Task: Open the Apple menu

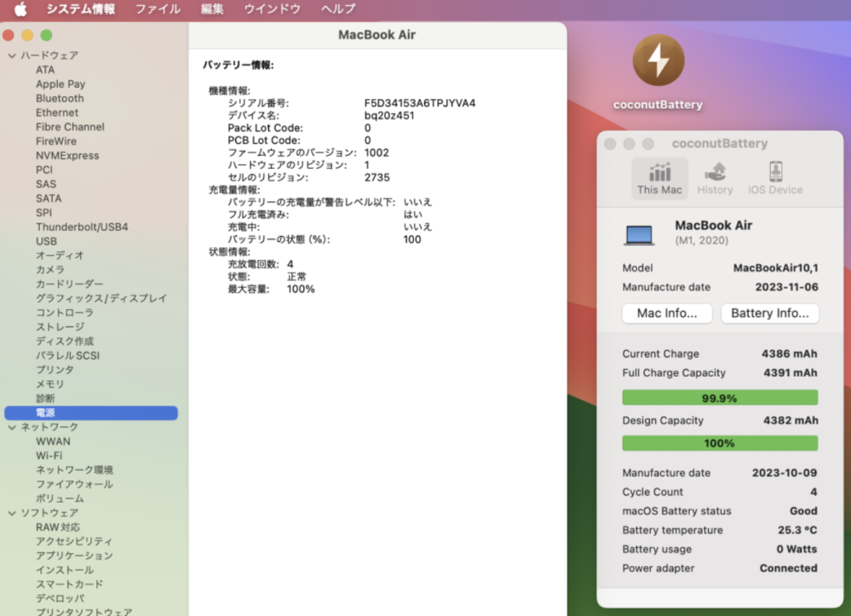Action: tap(20, 9)
